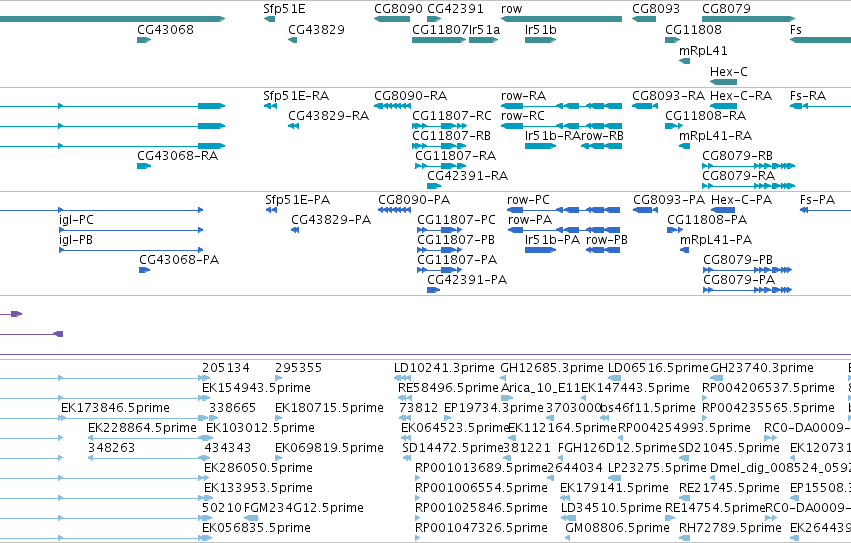
Task: Open the Hex-C gene label
Action: [728, 72]
